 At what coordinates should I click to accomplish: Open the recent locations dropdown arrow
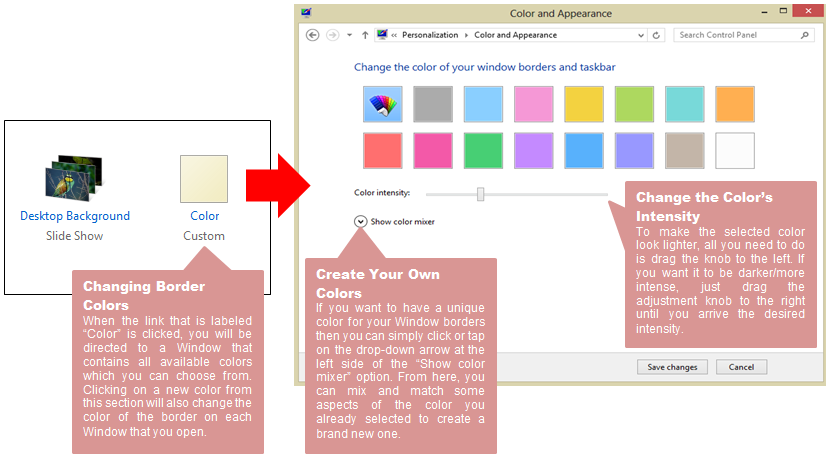(349, 35)
